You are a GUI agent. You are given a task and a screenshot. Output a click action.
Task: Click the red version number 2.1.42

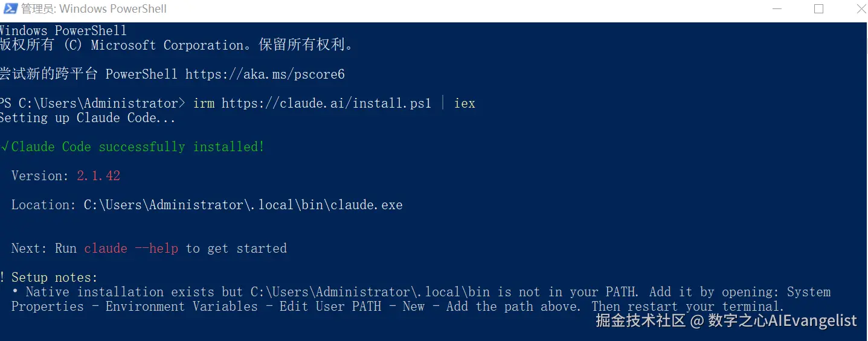98,176
